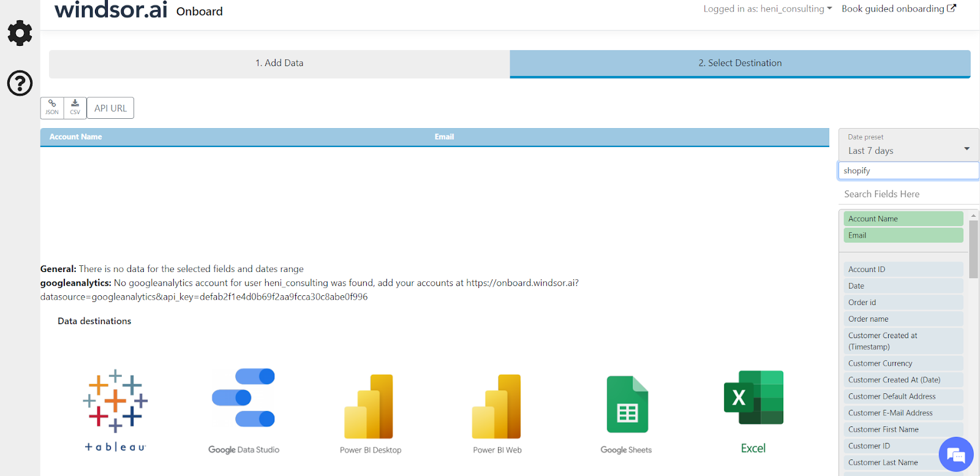This screenshot has height=476, width=980.
Task: Download data as CSV
Action: click(x=75, y=108)
